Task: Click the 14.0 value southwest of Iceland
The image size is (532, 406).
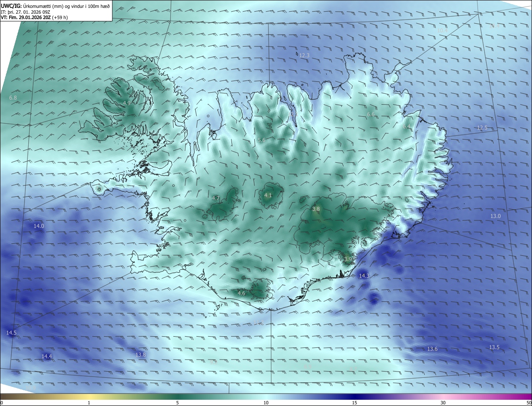Action: tap(39, 226)
